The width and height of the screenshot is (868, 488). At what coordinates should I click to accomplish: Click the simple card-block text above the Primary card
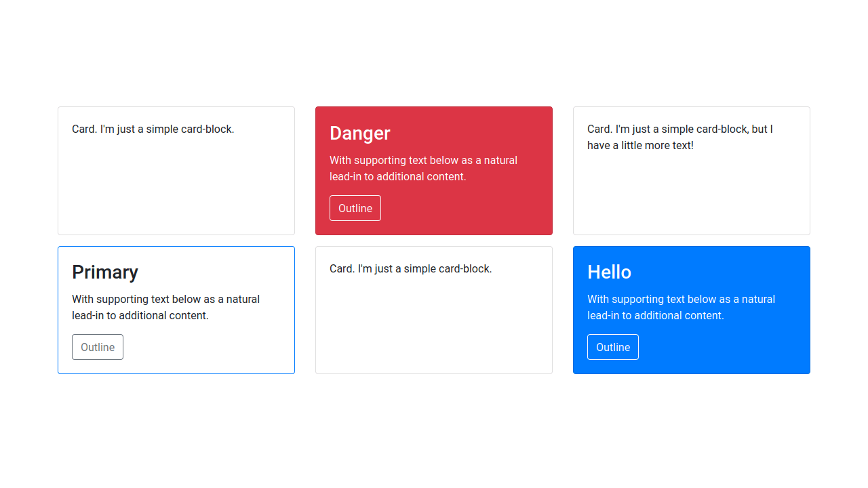[153, 129]
